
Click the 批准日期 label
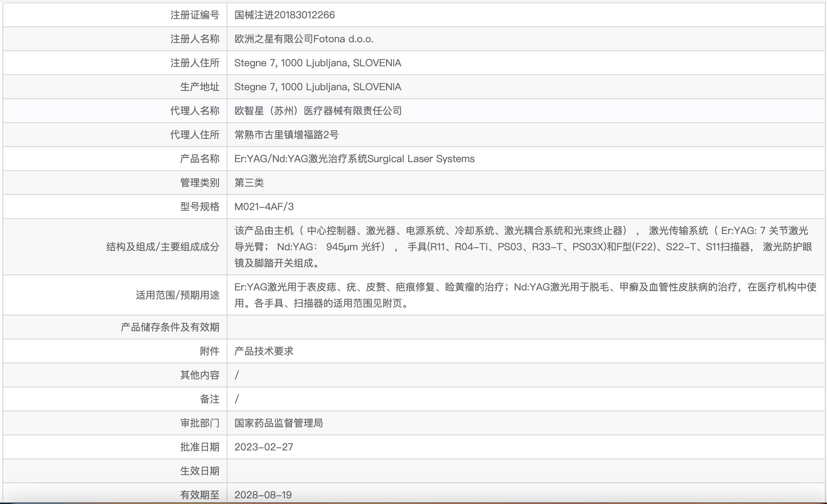click(200, 447)
